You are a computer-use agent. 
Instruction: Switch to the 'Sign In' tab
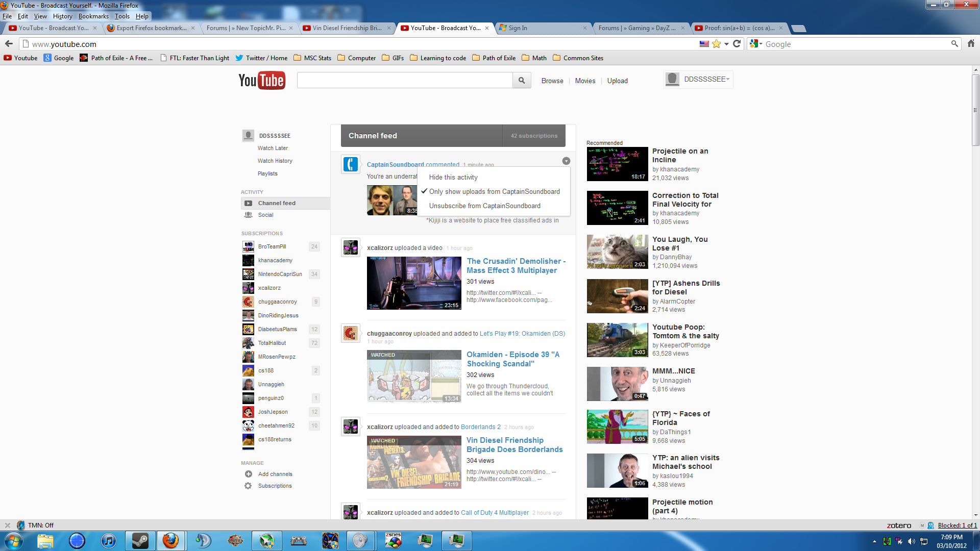pyautogui.click(x=543, y=28)
